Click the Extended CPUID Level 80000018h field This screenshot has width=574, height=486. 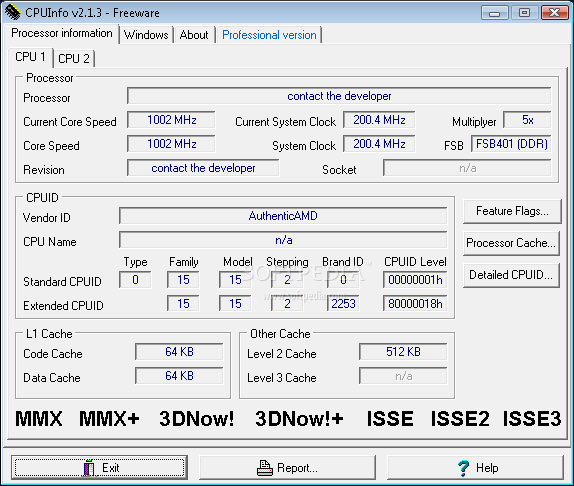tap(415, 304)
